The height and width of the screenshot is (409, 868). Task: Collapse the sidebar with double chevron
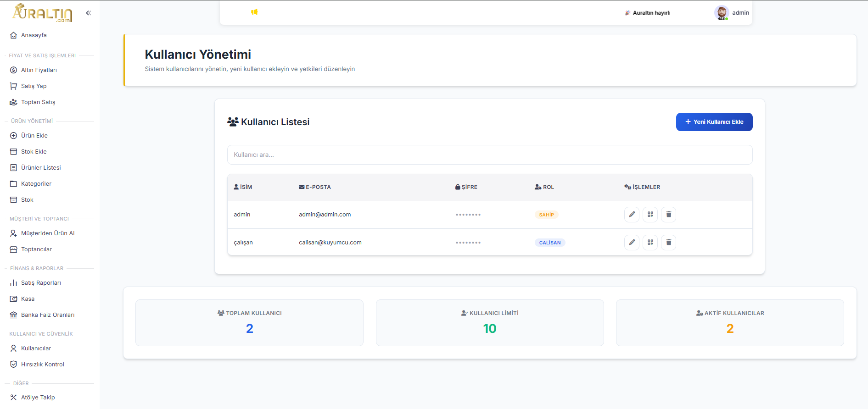pos(89,13)
